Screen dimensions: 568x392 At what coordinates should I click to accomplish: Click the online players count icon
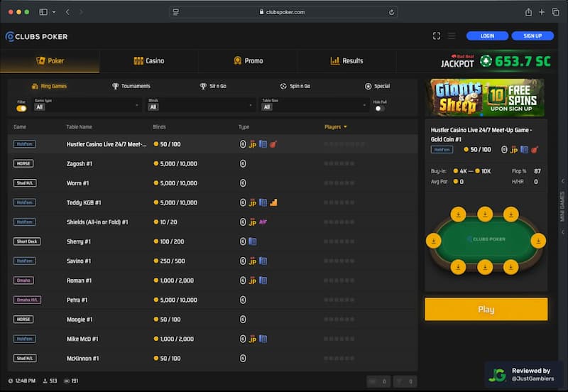point(45,381)
